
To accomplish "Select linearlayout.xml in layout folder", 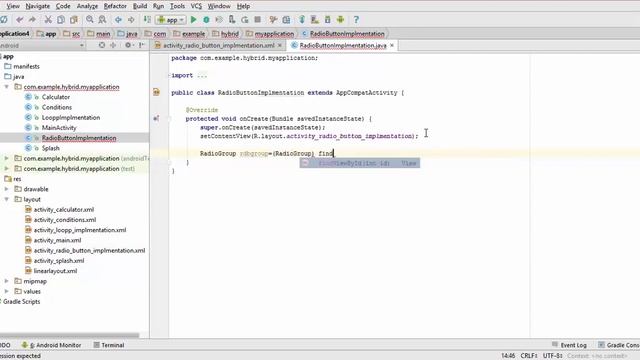I will (56, 271).
